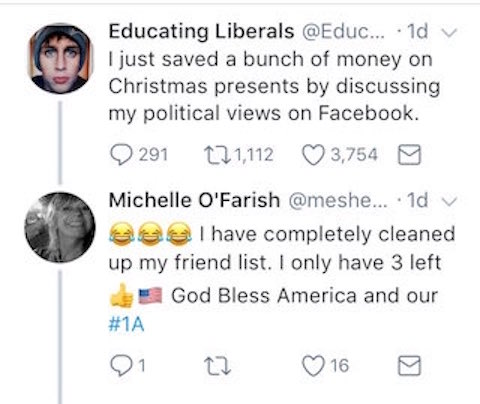The image size is (480, 404).
Task: Open the @meshe... handle
Action: click(x=338, y=201)
